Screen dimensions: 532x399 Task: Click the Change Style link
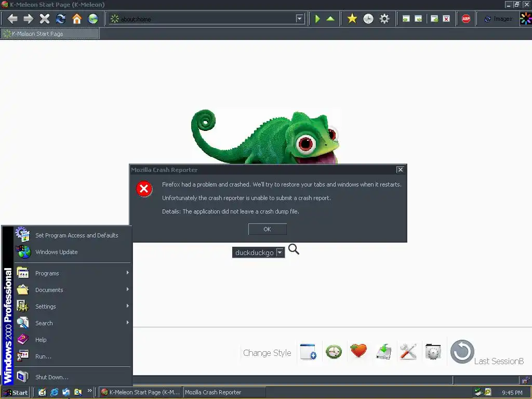[x=267, y=353]
